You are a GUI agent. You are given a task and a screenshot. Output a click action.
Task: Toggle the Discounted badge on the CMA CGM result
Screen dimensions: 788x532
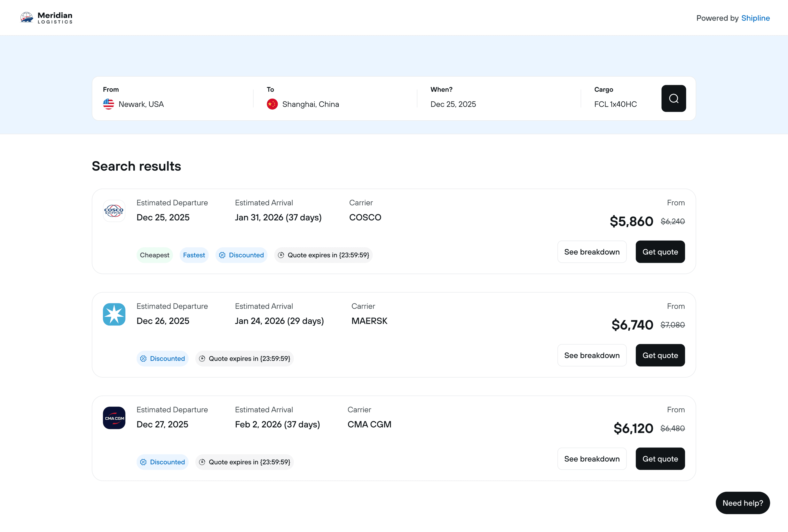pyautogui.click(x=162, y=462)
